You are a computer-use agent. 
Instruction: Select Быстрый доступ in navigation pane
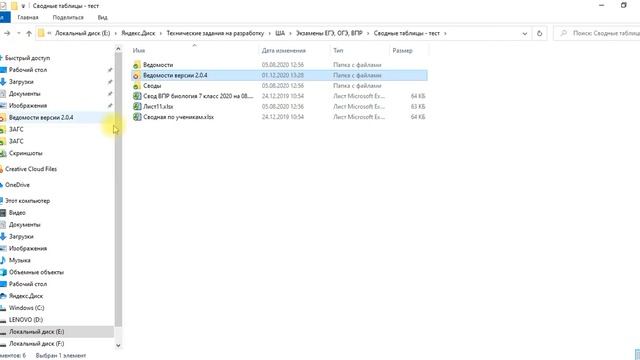coord(27,58)
